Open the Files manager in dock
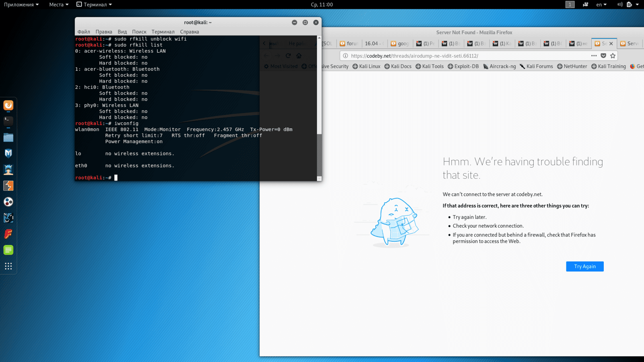Screen dimensions: 644x362 [8, 137]
